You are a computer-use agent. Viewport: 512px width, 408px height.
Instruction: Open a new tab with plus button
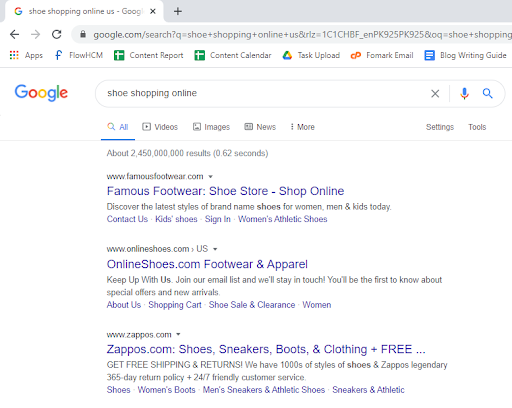coord(178,11)
